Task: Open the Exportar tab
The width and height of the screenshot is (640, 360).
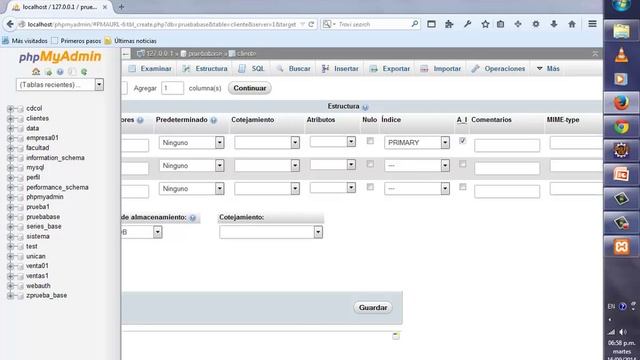Action: (389, 69)
